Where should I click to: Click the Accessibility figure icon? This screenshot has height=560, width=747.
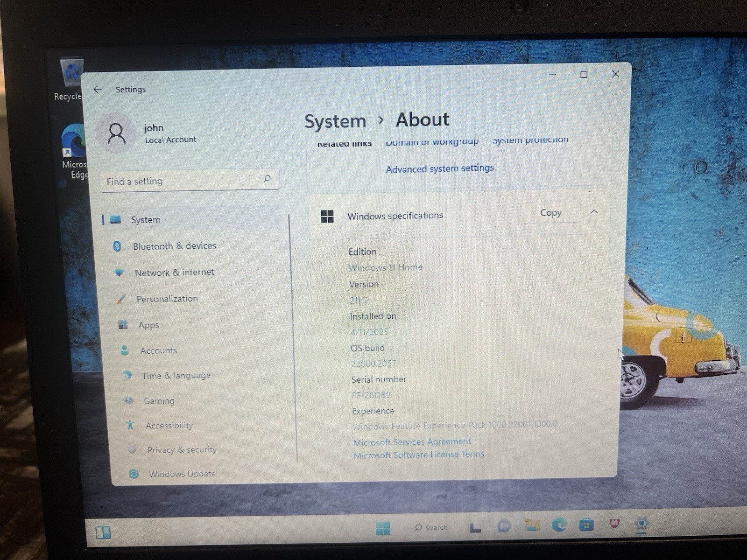[130, 425]
